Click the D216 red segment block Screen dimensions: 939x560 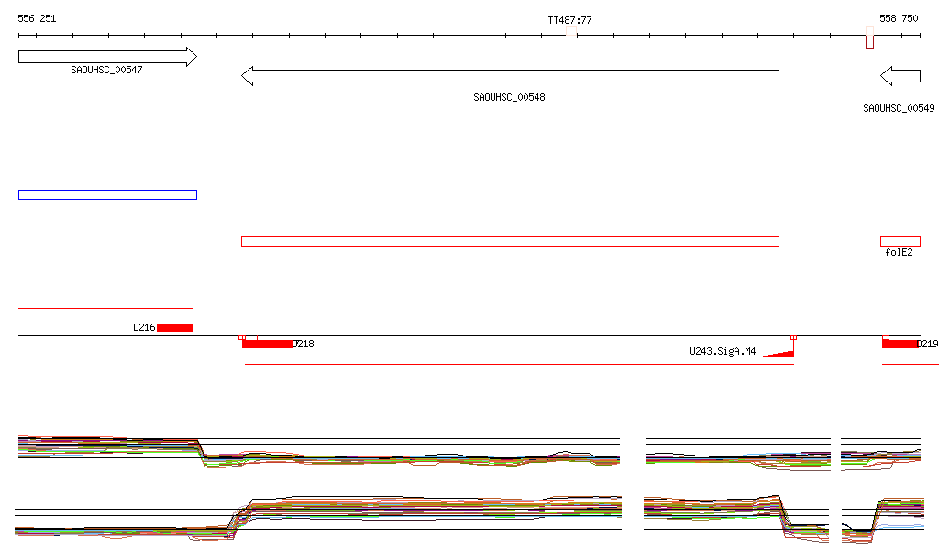(175, 328)
